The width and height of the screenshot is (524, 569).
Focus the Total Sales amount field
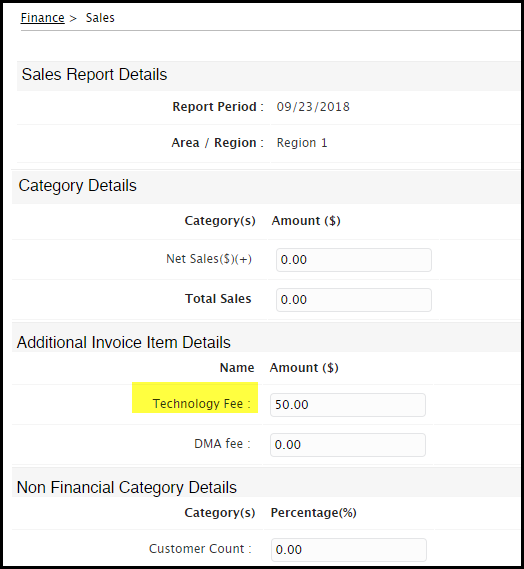[x=354, y=300]
